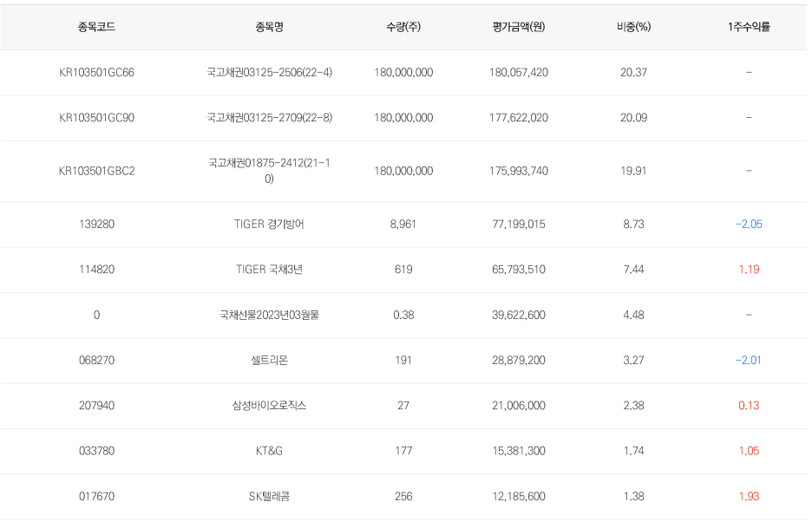
Task: Select stock code 139280
Action: coord(96,225)
